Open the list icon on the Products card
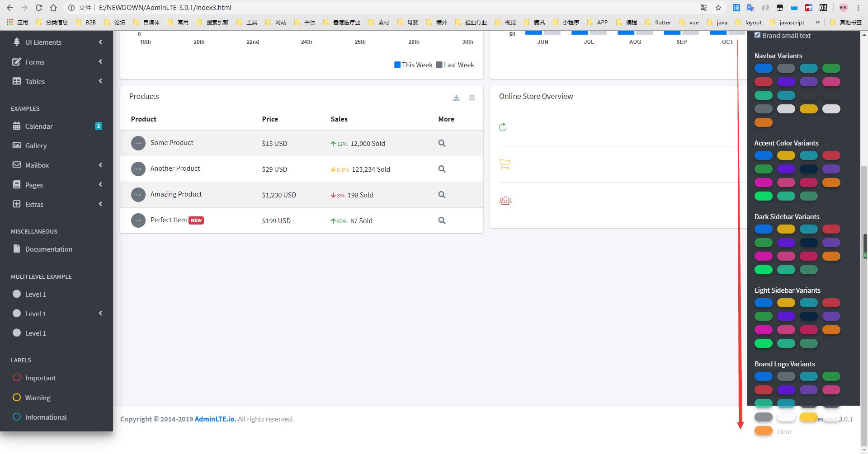The height and width of the screenshot is (454, 868). (472, 98)
